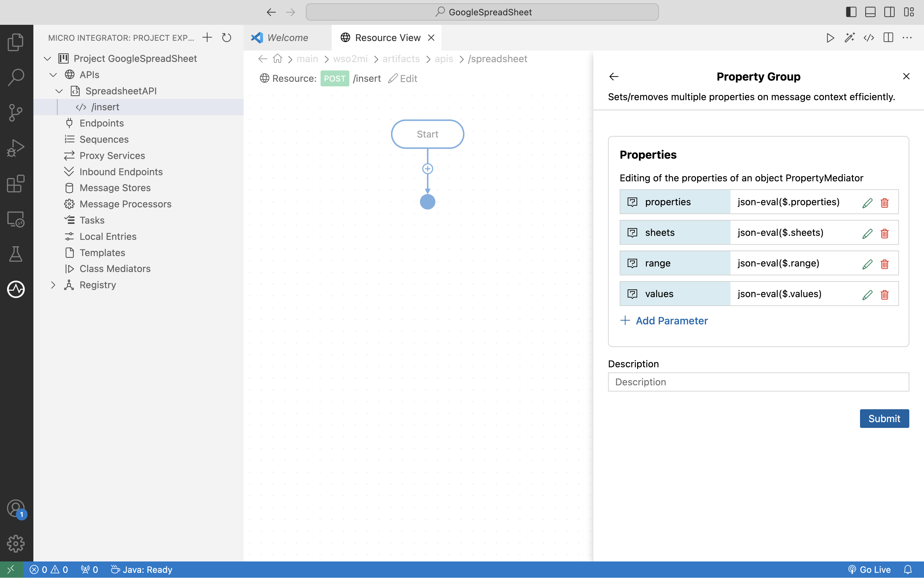Image resolution: width=924 pixels, height=578 pixels.
Task: Click the Start node in diagram
Action: [427, 134]
